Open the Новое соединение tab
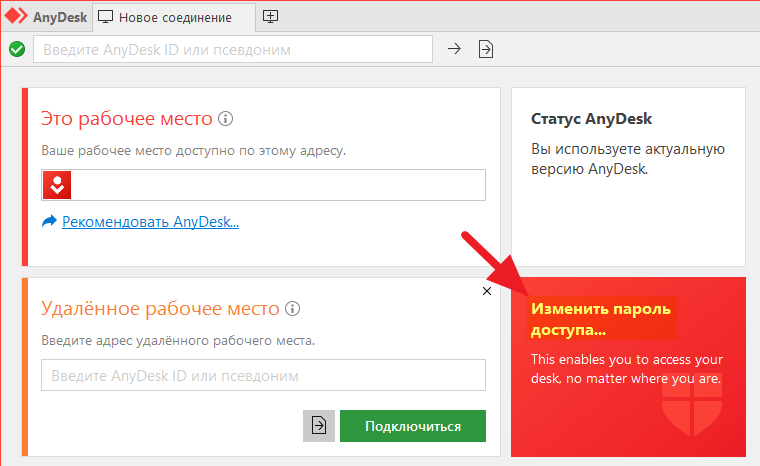 click(x=174, y=17)
